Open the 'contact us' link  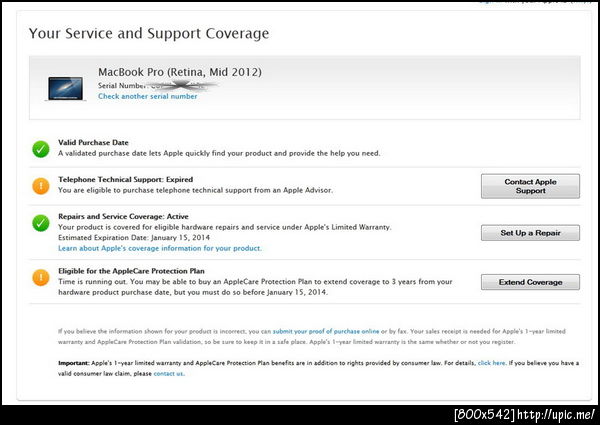(x=169, y=373)
